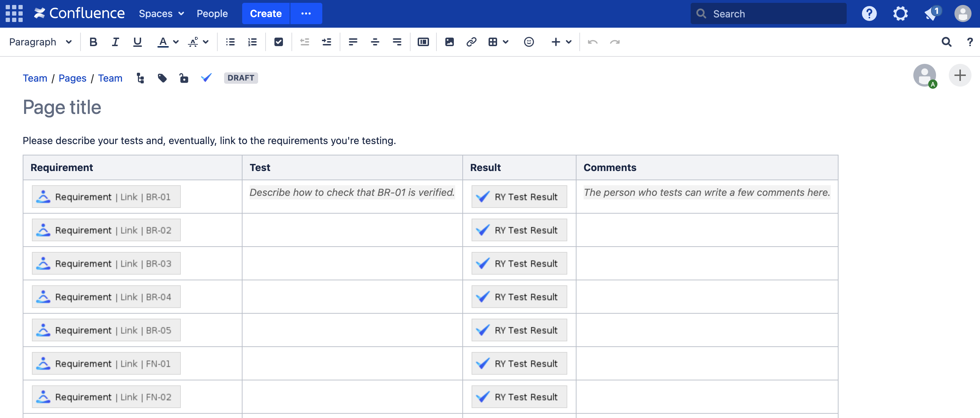Insert a link using the link icon
980x418 pixels.
tap(471, 42)
